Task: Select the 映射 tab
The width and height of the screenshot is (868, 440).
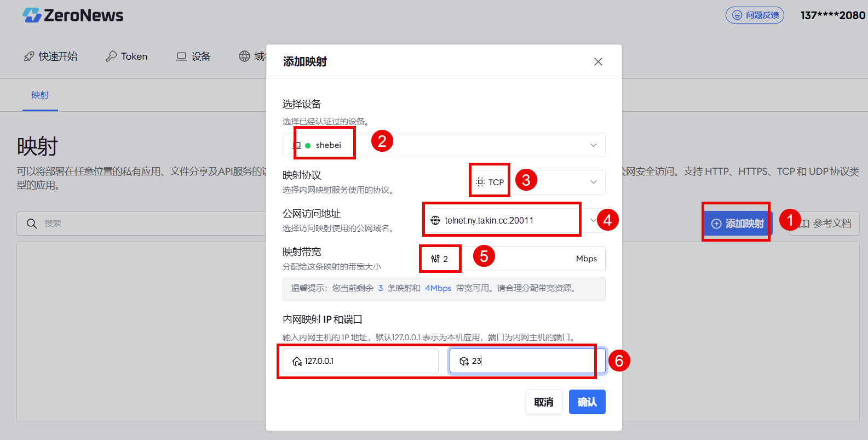Action: [40, 95]
